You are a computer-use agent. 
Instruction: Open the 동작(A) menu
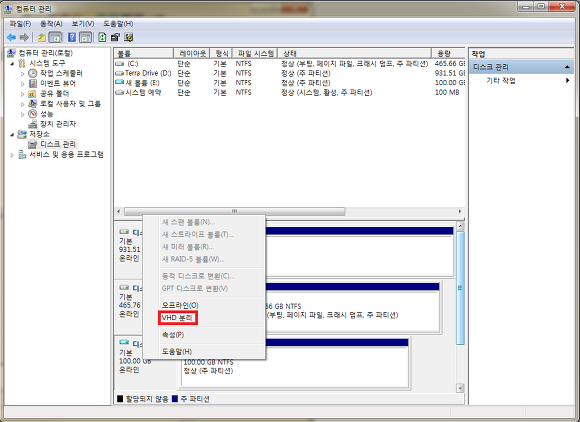[51, 24]
